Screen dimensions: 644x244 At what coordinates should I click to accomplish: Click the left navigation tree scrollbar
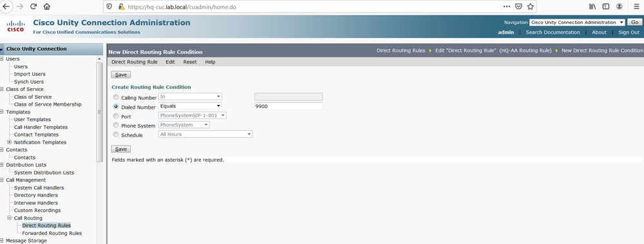point(99,112)
